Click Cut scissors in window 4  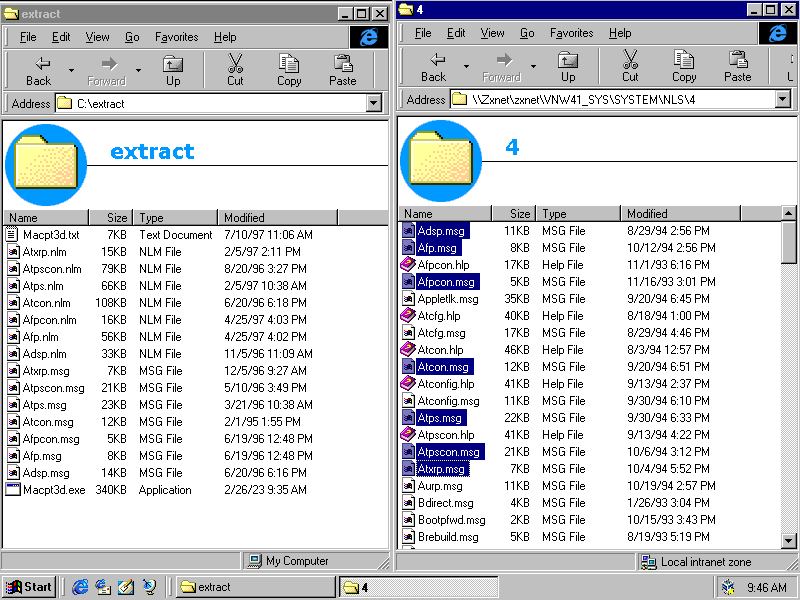click(x=630, y=59)
